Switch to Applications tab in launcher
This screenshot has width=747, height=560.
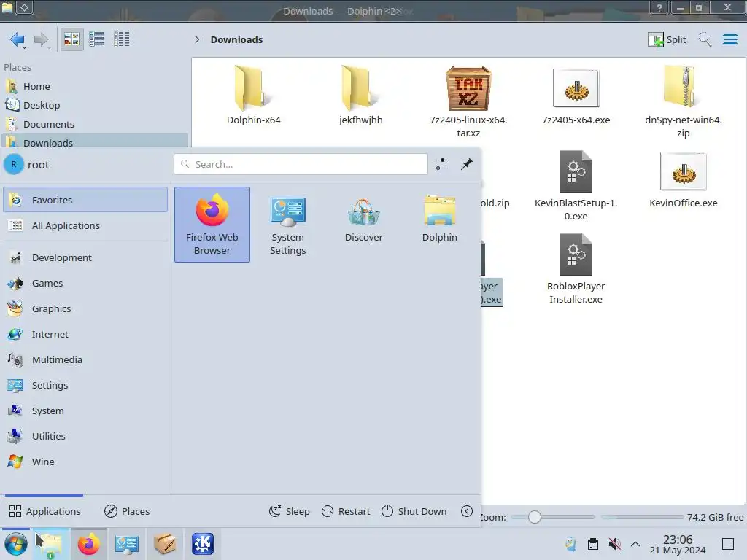(x=44, y=511)
